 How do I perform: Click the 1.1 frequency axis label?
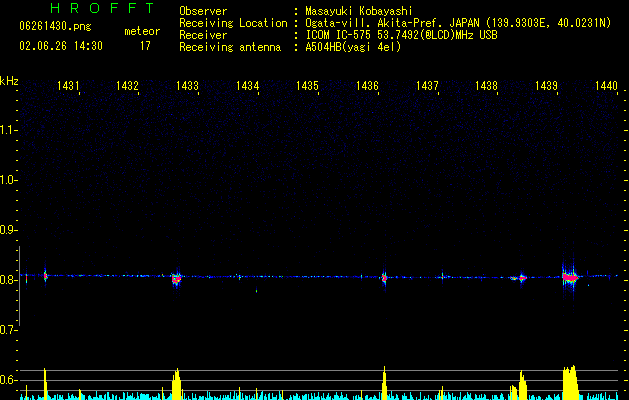[x=8, y=130]
